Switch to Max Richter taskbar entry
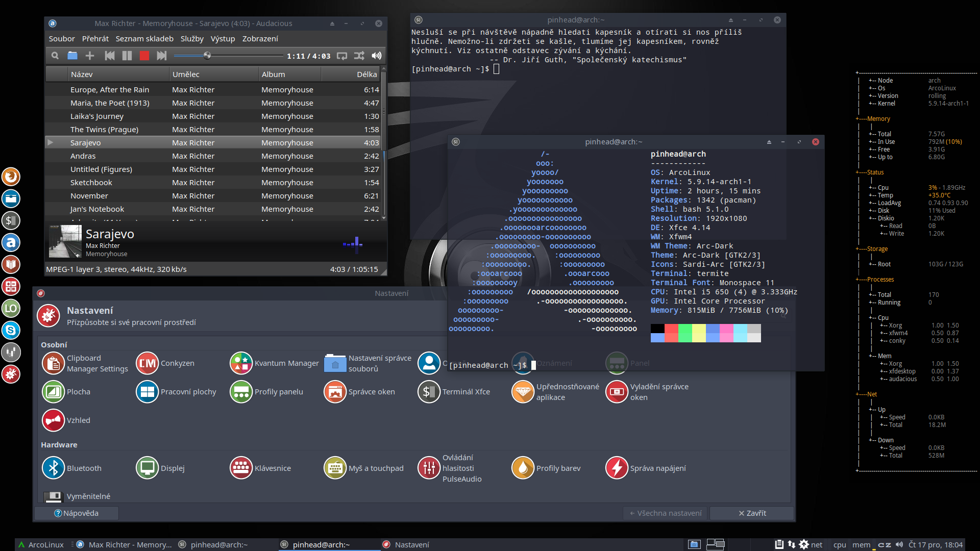Image resolution: width=980 pixels, height=551 pixels. (x=124, y=545)
